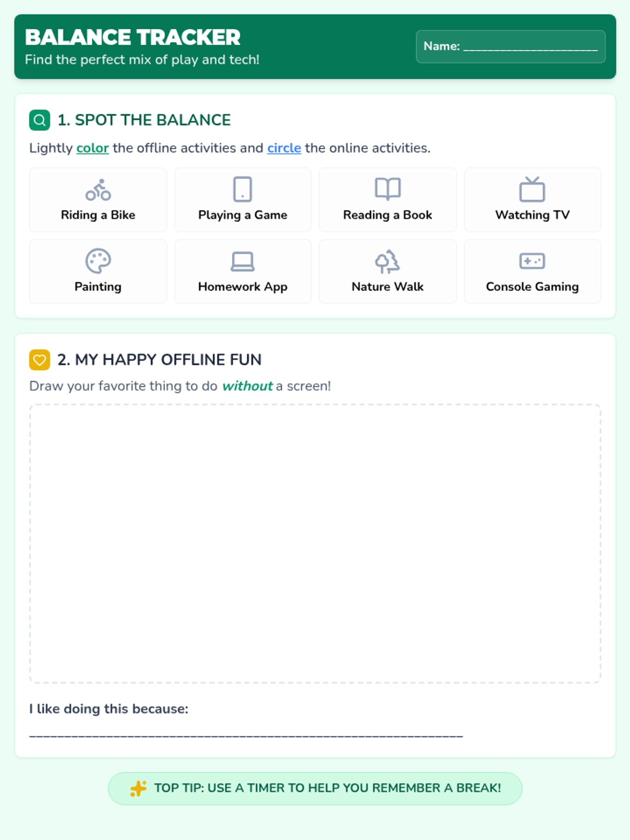The image size is (630, 840).
Task: Select the Painting activity card label
Action: point(98,287)
